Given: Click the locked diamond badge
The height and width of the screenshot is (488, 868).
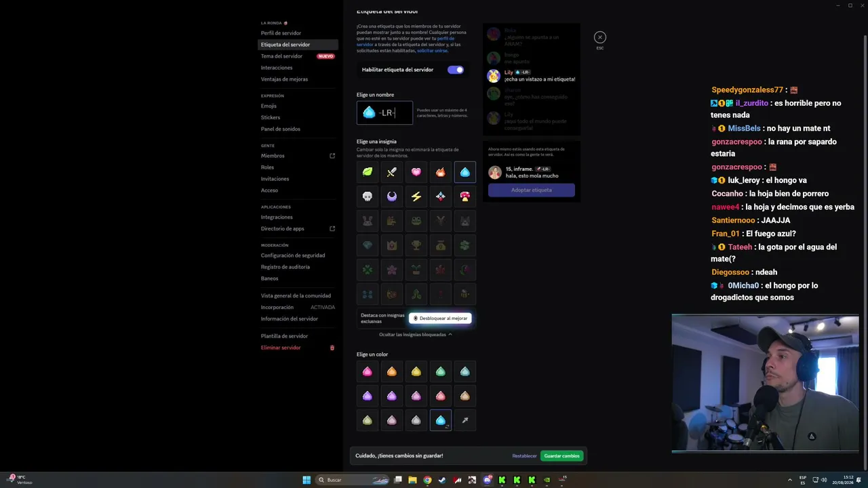Looking at the screenshot, I should (368, 245).
